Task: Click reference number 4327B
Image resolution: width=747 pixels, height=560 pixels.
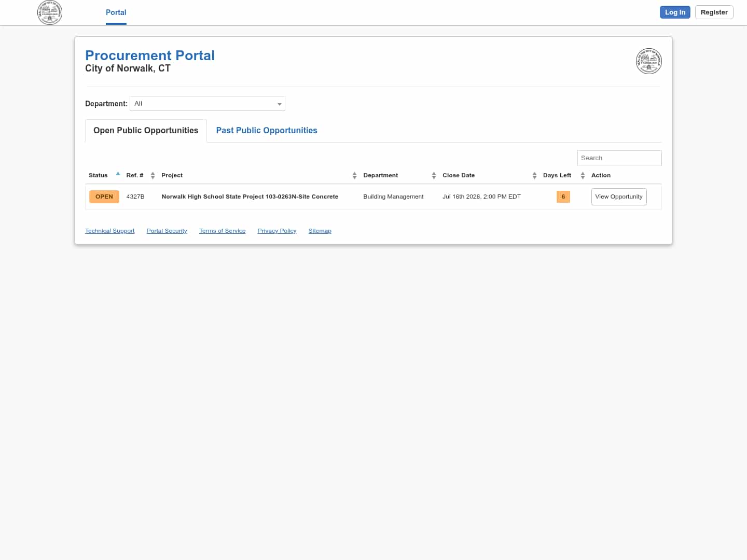Action: coord(135,197)
